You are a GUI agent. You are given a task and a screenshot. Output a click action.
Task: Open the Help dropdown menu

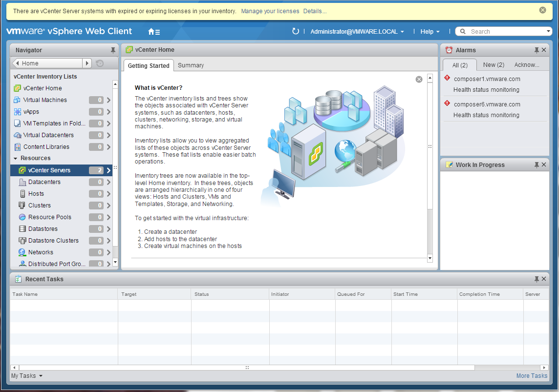[x=430, y=32]
